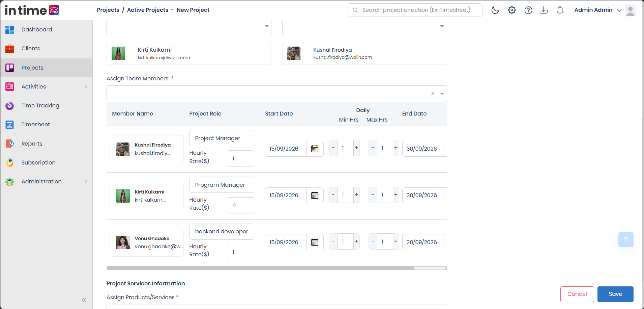The image size is (644, 309).
Task: Edit Hourly Rate field for Kirti Kulkarni
Action: click(240, 205)
